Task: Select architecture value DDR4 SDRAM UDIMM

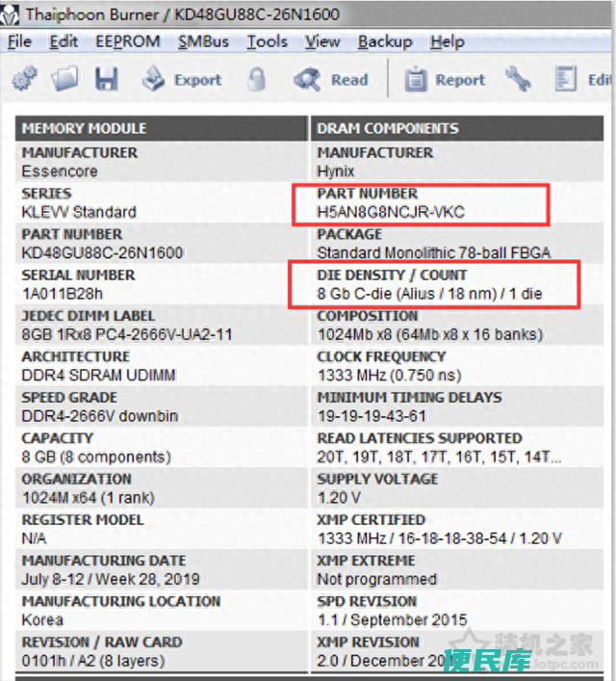Action: click(98, 376)
